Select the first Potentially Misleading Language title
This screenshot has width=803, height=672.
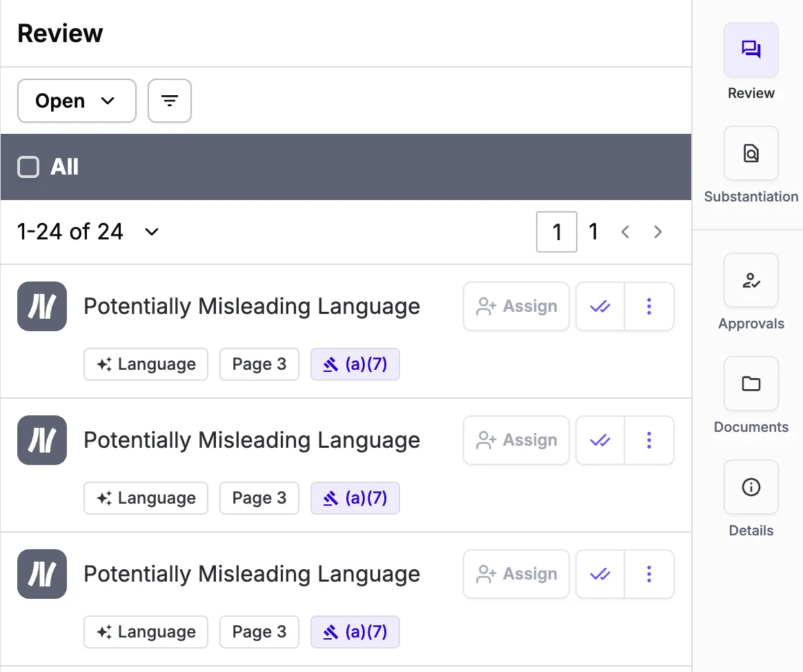point(252,306)
